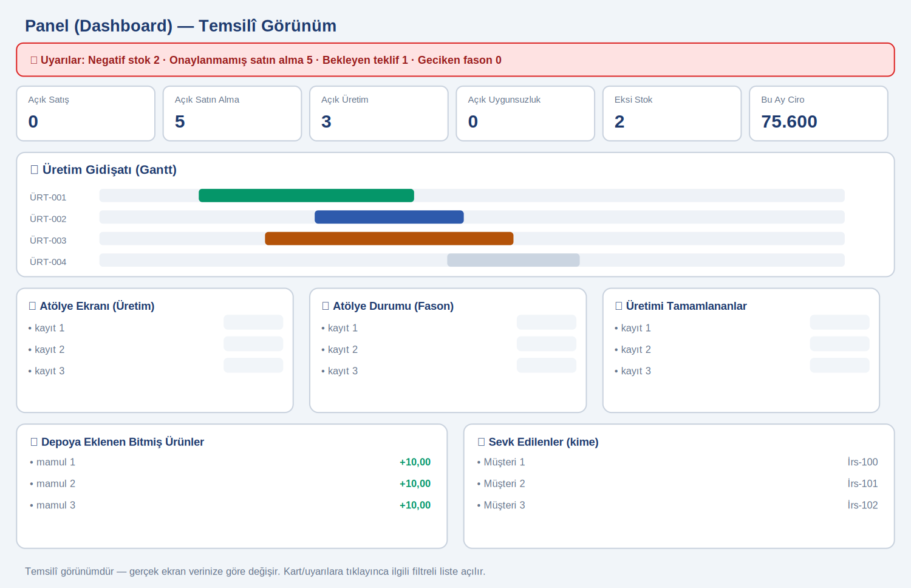Click the warning icon in the Uyarılar banner
Image resolution: width=911 pixels, height=588 pixels.
click(34, 60)
